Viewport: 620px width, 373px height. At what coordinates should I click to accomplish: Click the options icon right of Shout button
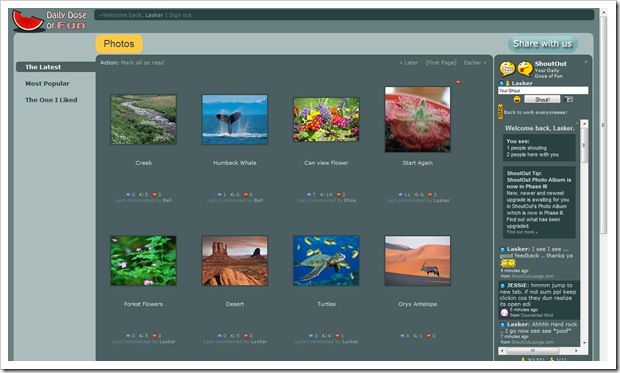tap(569, 99)
